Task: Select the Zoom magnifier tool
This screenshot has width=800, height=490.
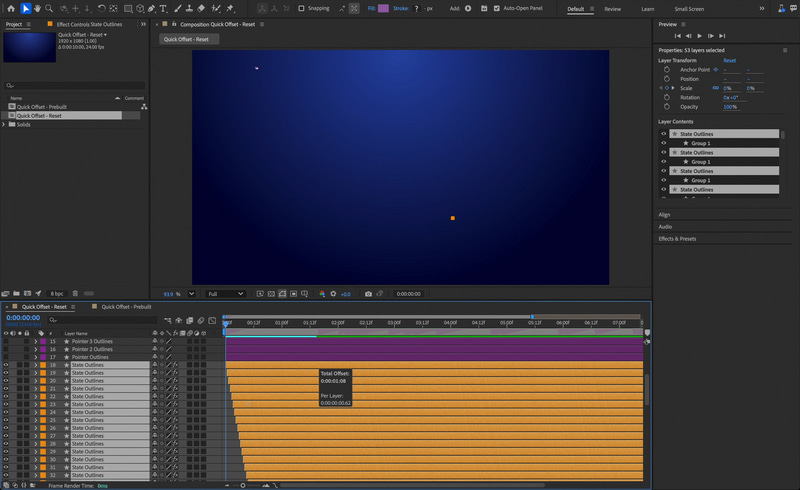Action: (50, 8)
